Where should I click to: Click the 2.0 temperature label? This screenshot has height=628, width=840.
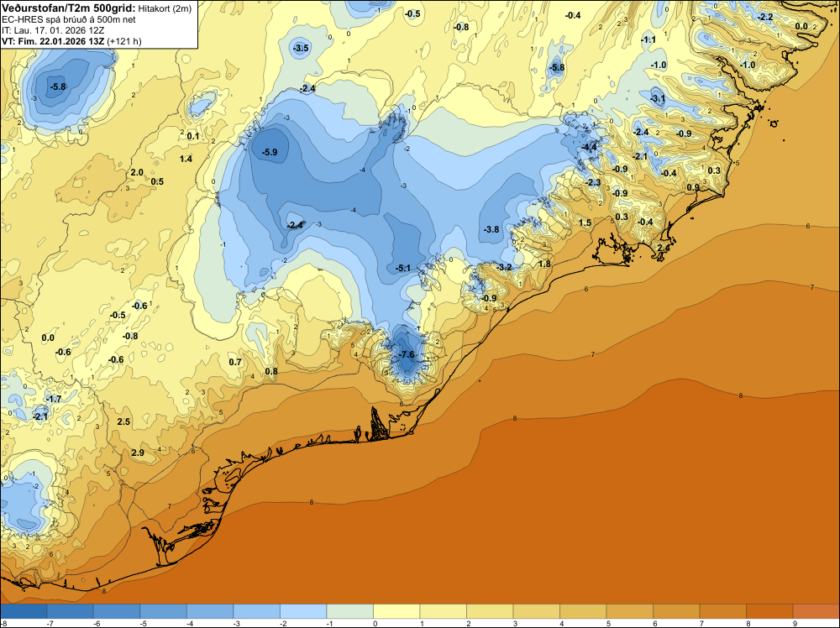coord(137,172)
